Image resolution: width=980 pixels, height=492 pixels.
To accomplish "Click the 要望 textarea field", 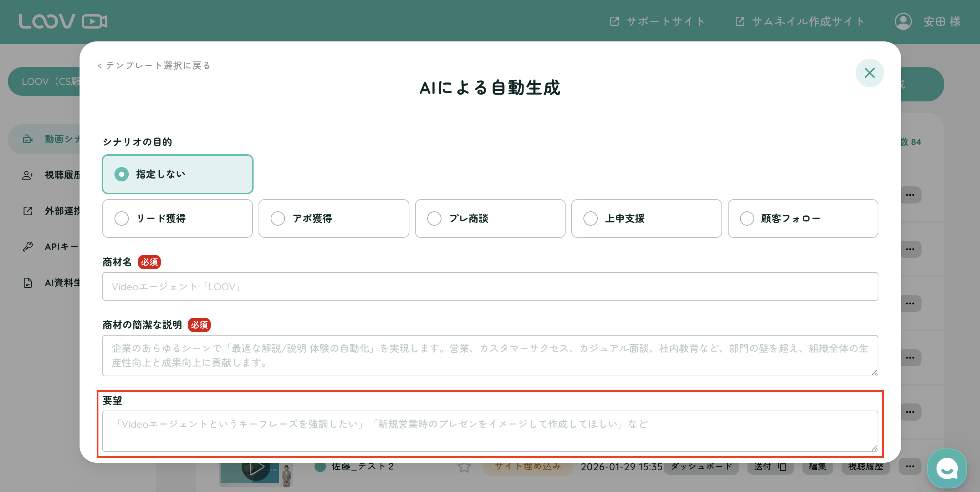I will 490,431.
